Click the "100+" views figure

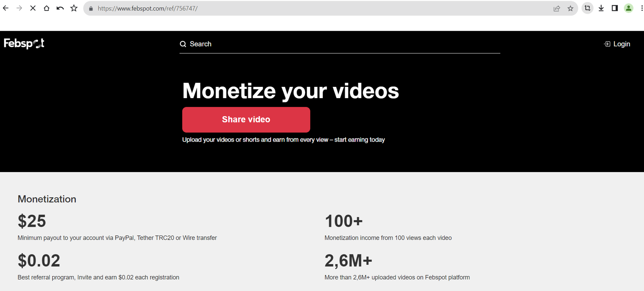[x=344, y=221]
